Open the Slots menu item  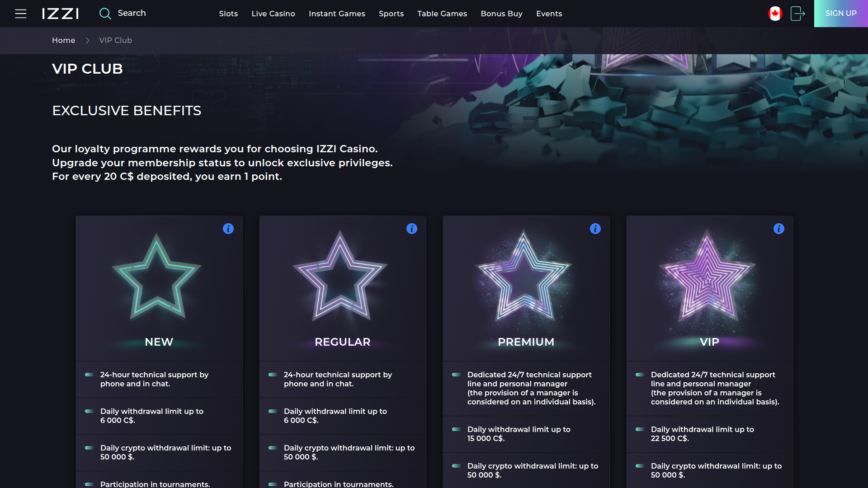228,14
